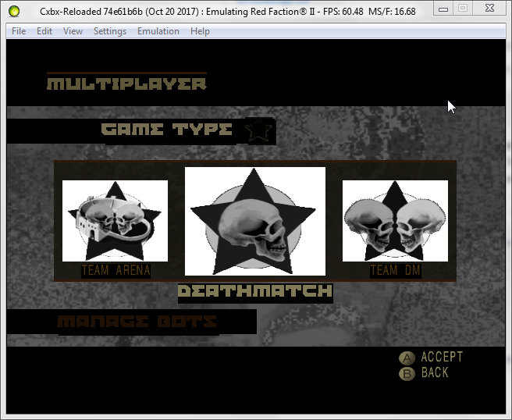Screen dimensions: 512x420
Task: Click the A button Accept icon
Action: (x=407, y=358)
